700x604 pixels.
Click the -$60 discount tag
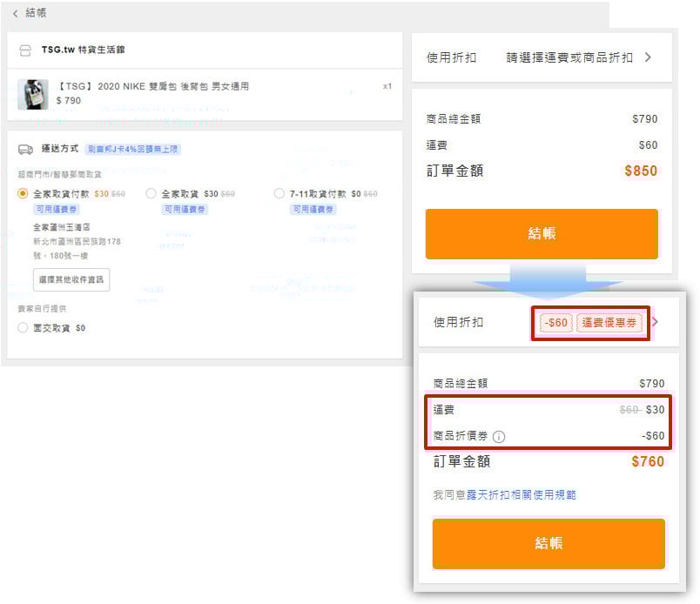pos(555,322)
